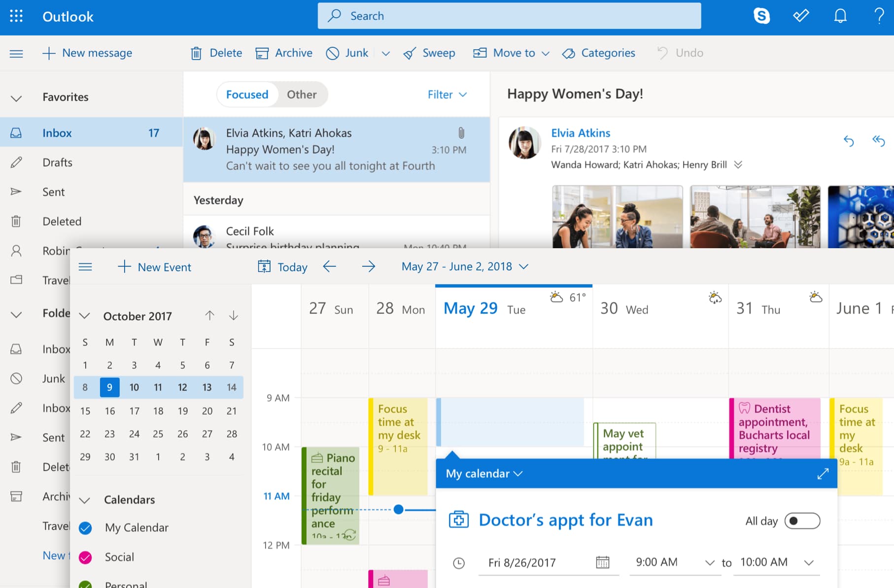Open the To Do checkmark icon
The height and width of the screenshot is (588, 894).
(x=801, y=16)
